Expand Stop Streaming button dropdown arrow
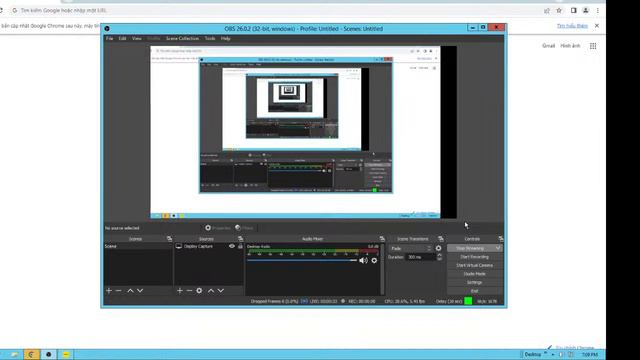 (x=498, y=248)
